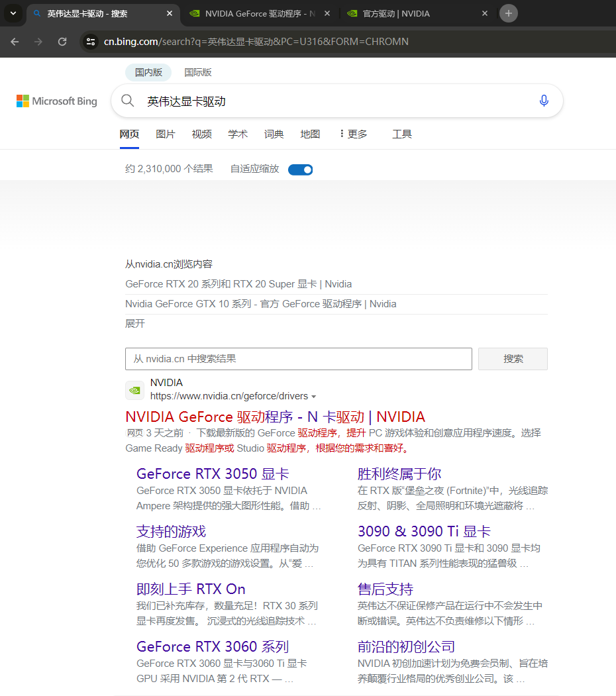Close the 官方驱动 | NVIDIA tab
Screen dimensions: 616x696
[x=485, y=14]
